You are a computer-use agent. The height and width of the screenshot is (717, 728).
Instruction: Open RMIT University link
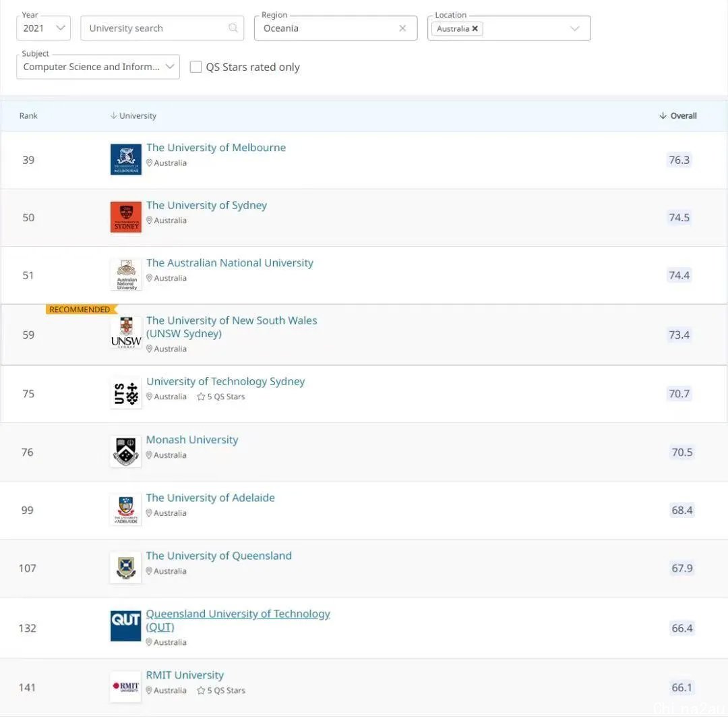pyautogui.click(x=185, y=675)
